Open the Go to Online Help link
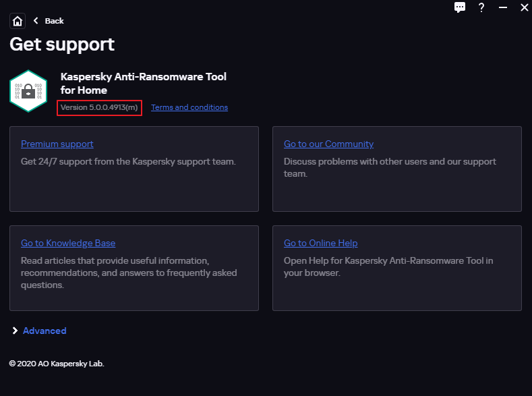This screenshot has height=396, width=532. click(321, 243)
